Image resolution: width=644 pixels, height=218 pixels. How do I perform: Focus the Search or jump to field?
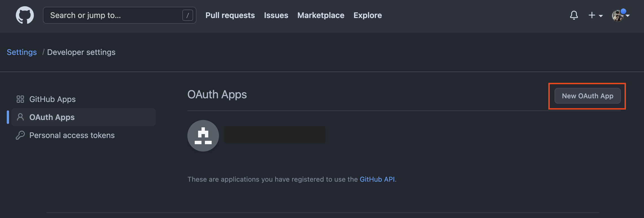[x=119, y=15]
